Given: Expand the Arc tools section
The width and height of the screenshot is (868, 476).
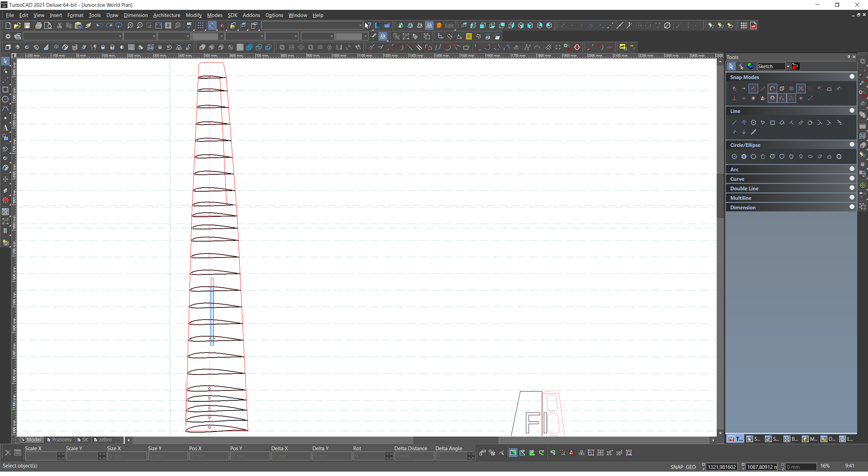Looking at the screenshot, I should click(852, 169).
